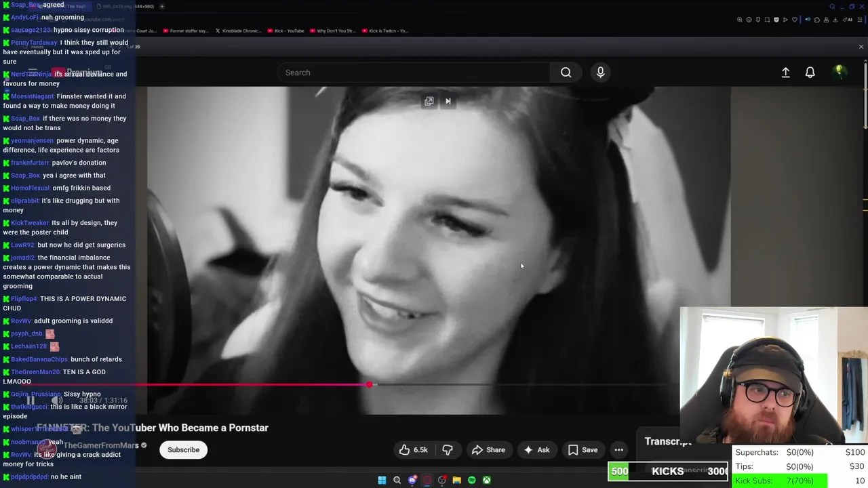Click the miniplayer pop-out icon above video

(x=429, y=101)
